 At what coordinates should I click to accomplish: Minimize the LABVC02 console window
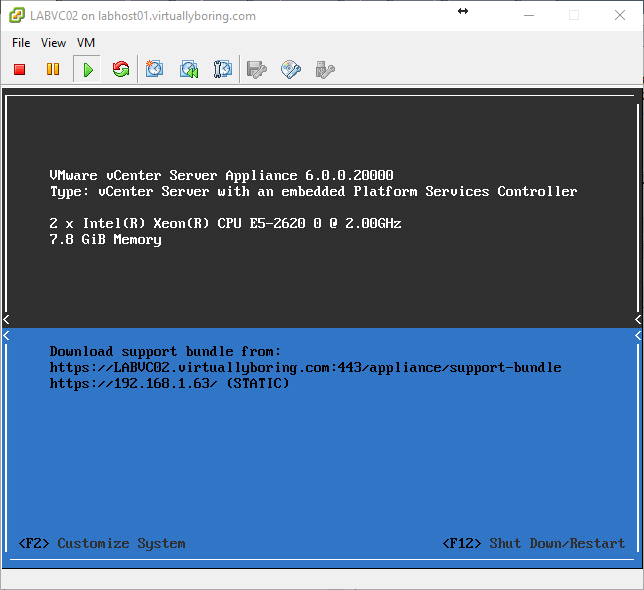[529, 16]
